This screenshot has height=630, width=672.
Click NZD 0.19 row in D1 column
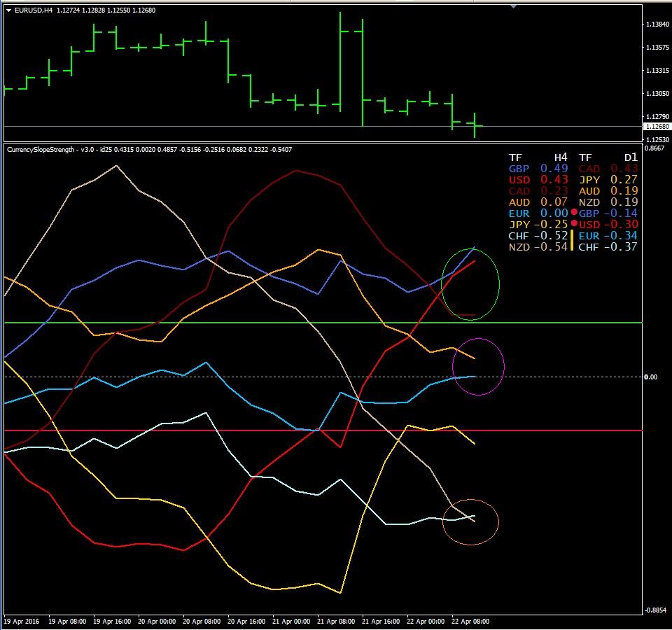[608, 202]
